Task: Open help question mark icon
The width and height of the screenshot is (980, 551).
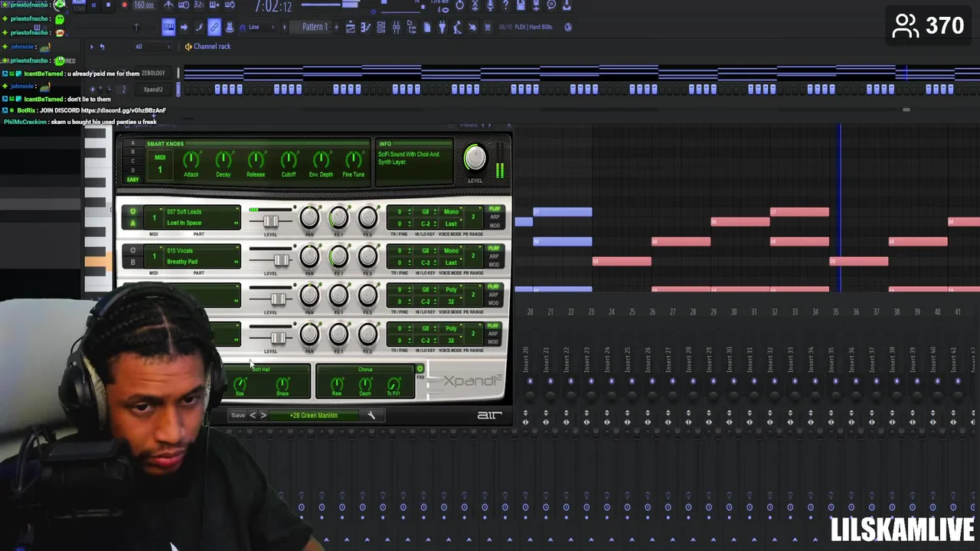Action: click(505, 5)
